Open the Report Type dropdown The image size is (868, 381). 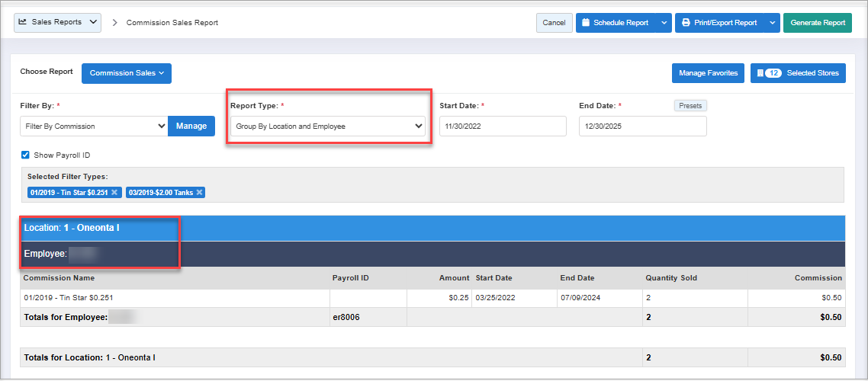(328, 126)
